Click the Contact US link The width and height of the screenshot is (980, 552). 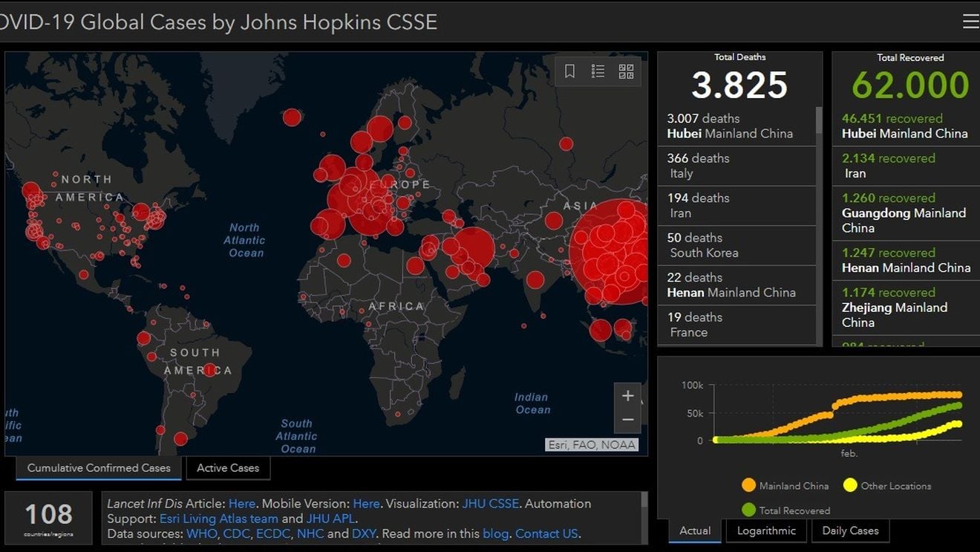click(x=546, y=533)
